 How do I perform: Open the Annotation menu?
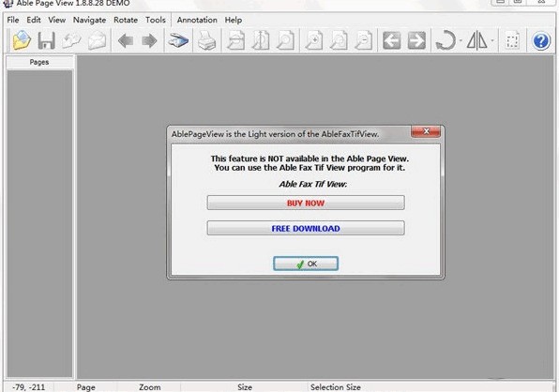click(x=197, y=20)
